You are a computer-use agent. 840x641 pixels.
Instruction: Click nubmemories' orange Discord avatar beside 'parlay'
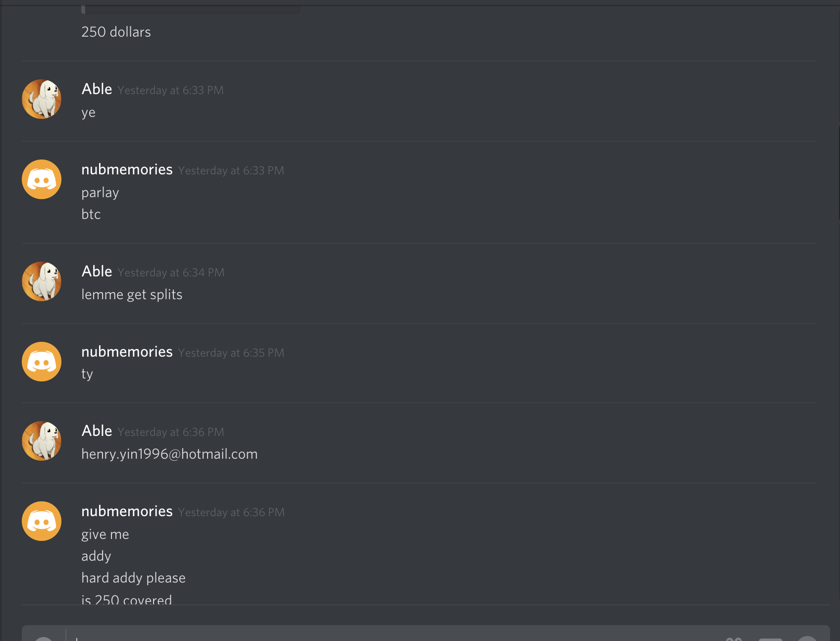pyautogui.click(x=42, y=179)
